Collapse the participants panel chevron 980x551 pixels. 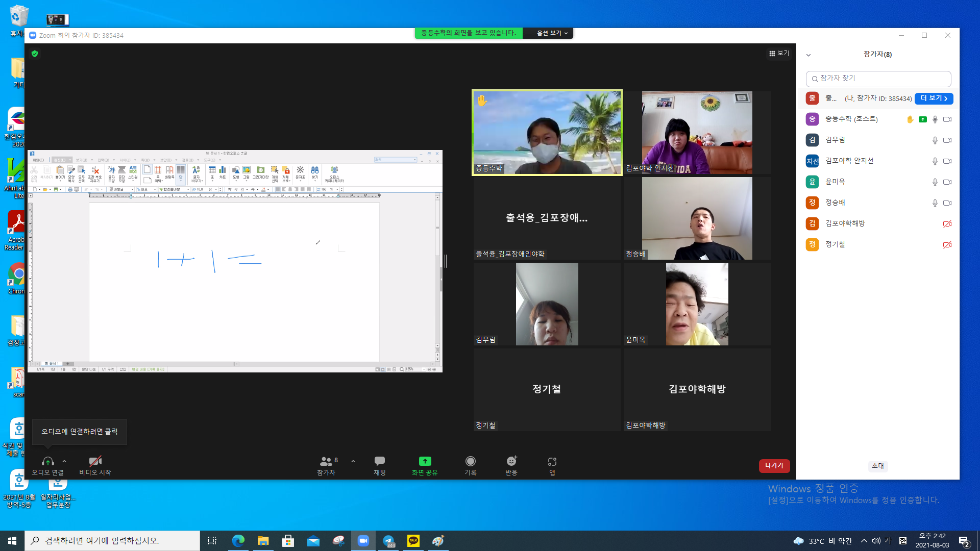click(808, 55)
